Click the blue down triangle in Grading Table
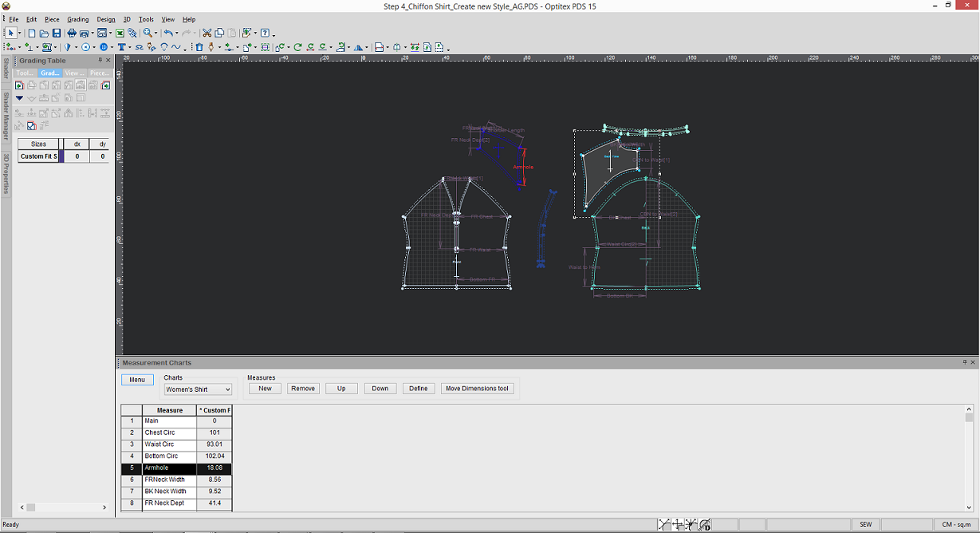This screenshot has height=533, width=980. [x=19, y=98]
